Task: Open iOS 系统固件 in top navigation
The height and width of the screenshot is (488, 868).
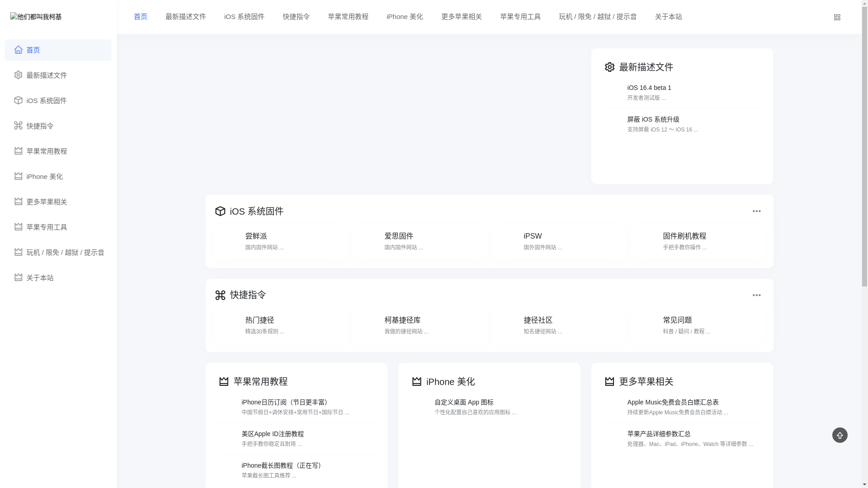Action: pos(244,17)
